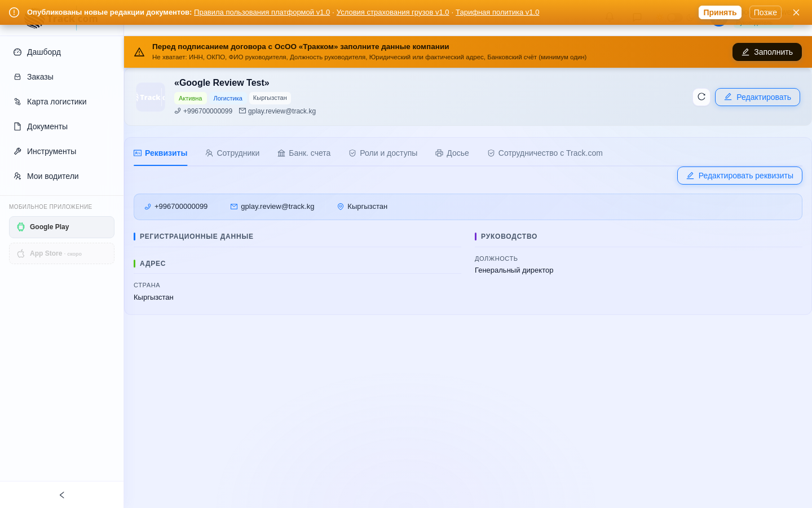Open Инструменты in the sidebar
The image size is (812, 508).
[x=61, y=151]
